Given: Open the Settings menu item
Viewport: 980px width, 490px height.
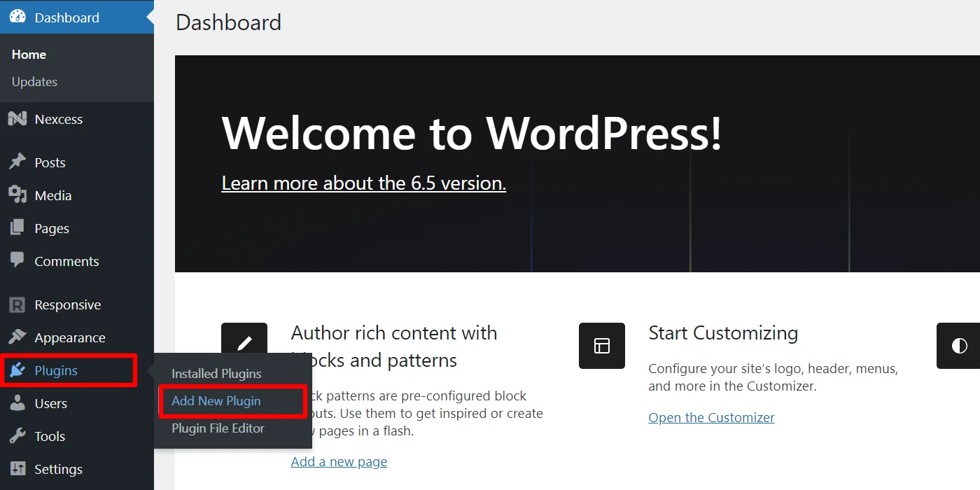Looking at the screenshot, I should pyautogui.click(x=59, y=470).
